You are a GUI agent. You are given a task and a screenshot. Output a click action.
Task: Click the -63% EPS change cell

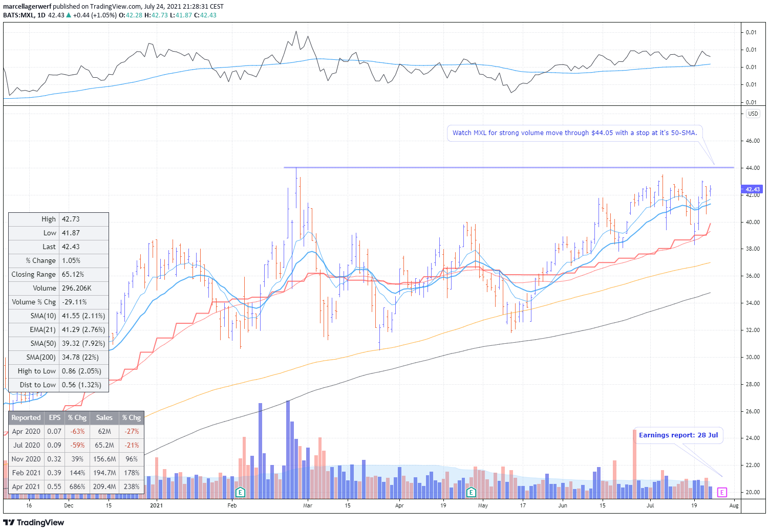[x=77, y=431]
